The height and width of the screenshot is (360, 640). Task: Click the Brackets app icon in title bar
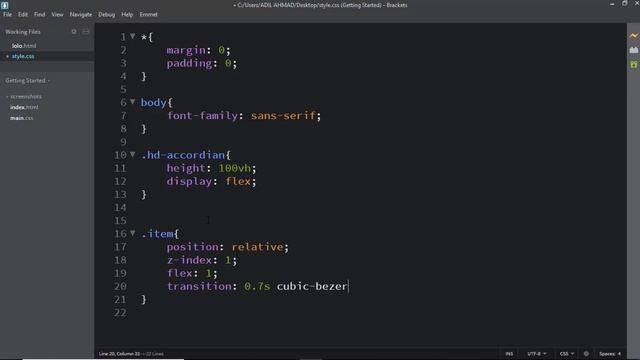[x=4, y=5]
